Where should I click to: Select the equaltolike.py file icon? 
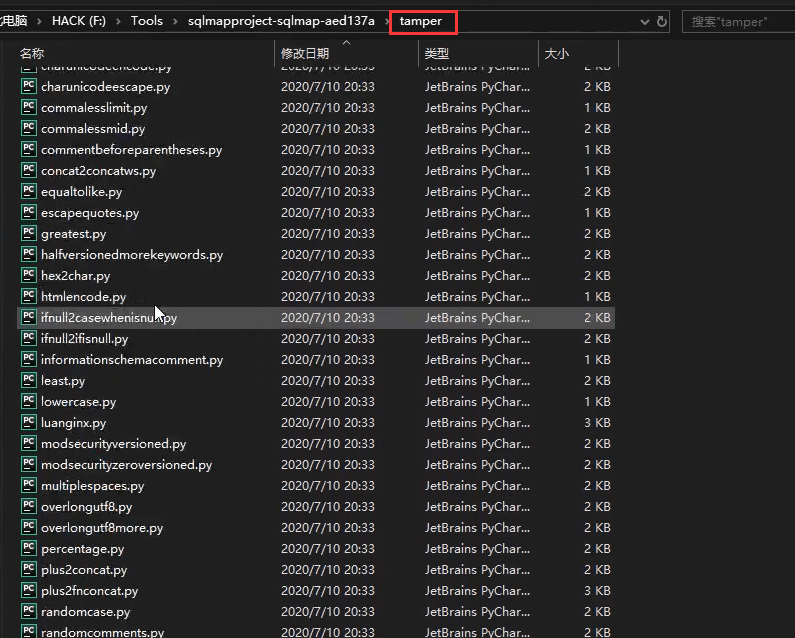28,191
